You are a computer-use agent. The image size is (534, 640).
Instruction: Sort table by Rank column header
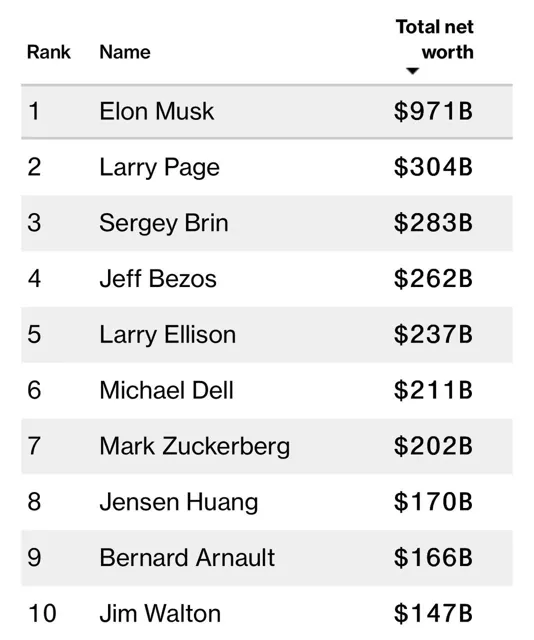coord(49,52)
